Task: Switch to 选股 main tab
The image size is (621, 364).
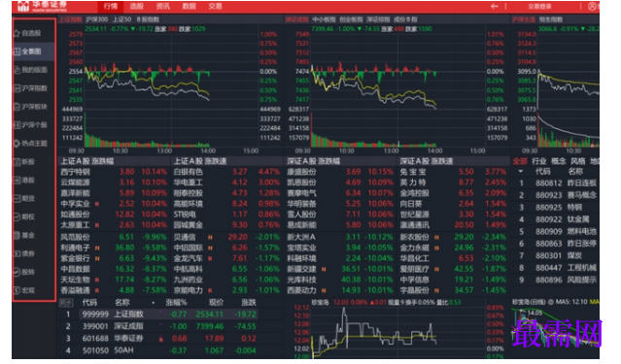Action: point(137,7)
